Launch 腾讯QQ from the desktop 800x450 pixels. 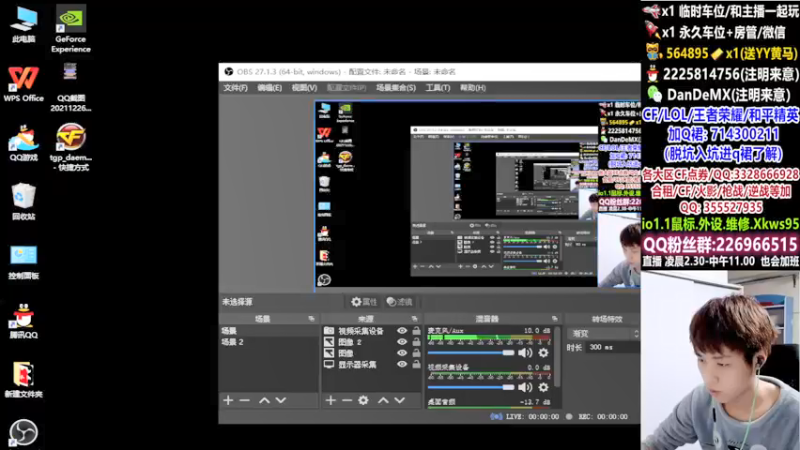23,321
